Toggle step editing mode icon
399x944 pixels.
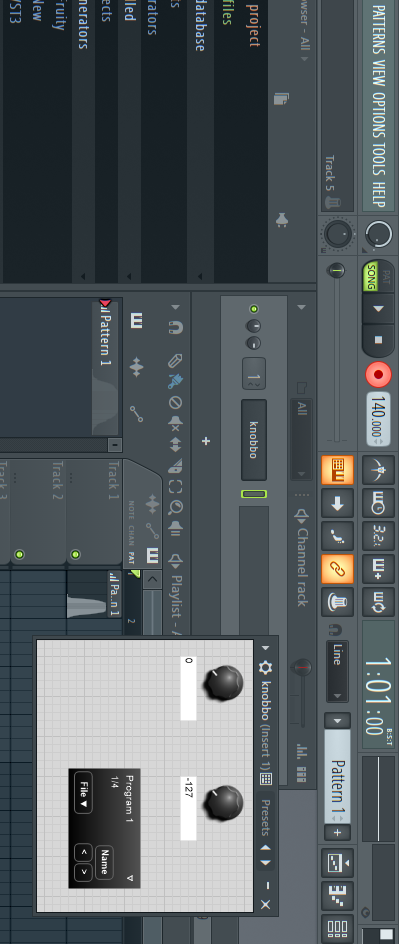[337, 535]
